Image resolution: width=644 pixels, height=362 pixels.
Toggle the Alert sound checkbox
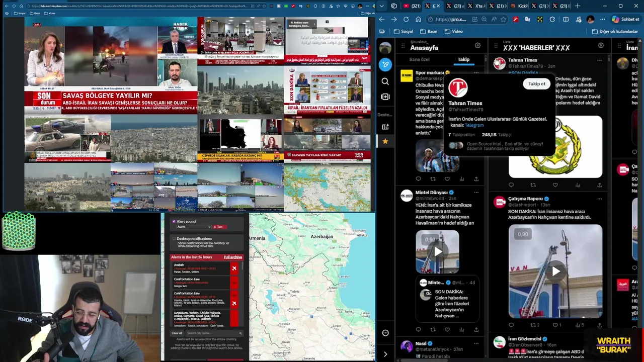[174, 221]
